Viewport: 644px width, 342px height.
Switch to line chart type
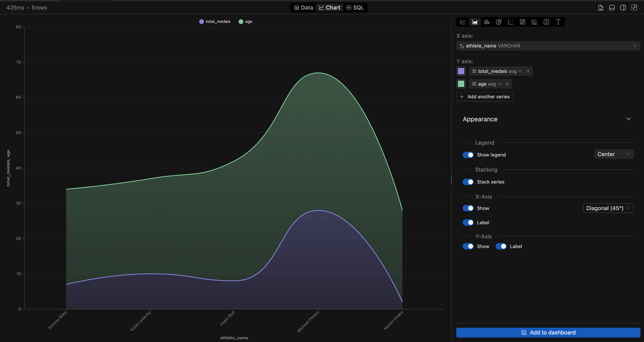[463, 22]
